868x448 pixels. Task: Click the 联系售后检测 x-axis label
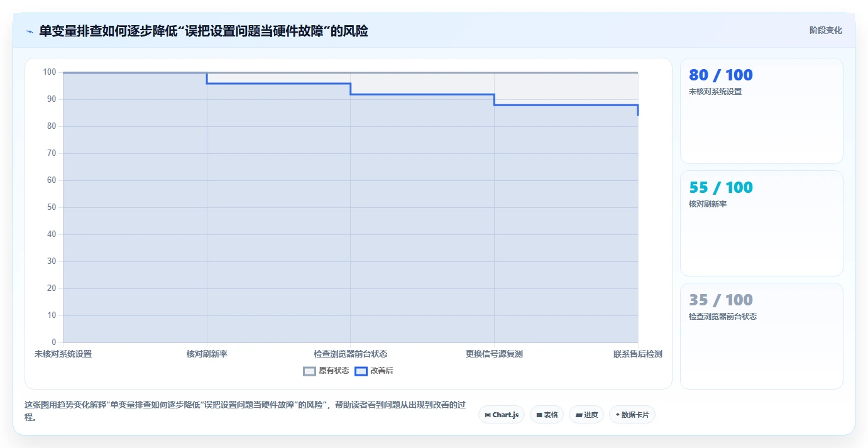[638, 354]
